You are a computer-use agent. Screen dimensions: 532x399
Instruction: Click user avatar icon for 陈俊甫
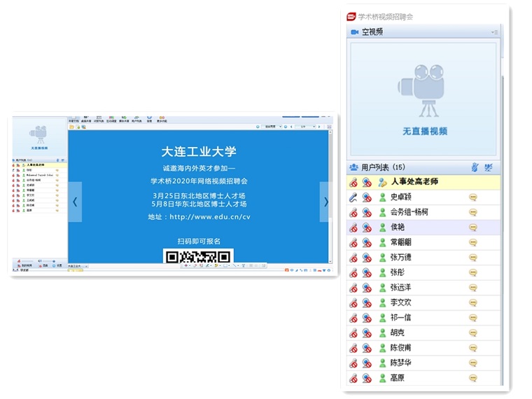[382, 348]
